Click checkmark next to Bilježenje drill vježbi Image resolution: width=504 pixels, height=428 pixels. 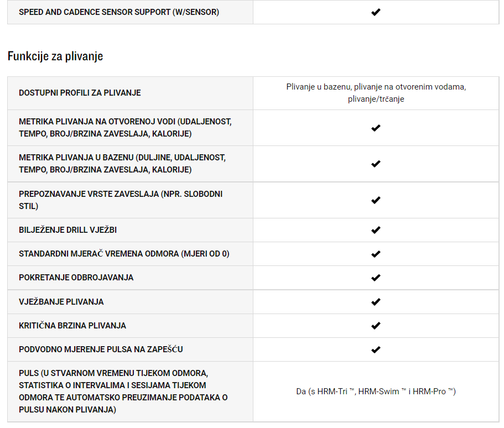(x=376, y=230)
